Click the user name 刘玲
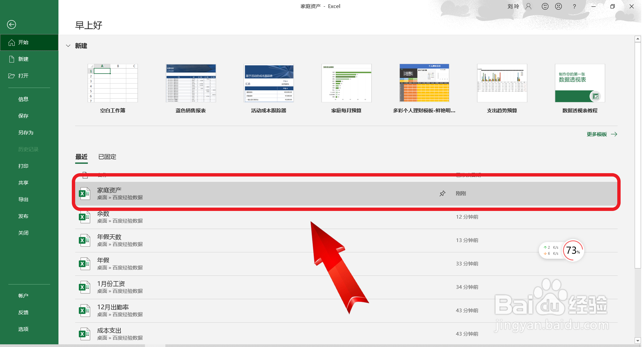 click(x=513, y=6)
